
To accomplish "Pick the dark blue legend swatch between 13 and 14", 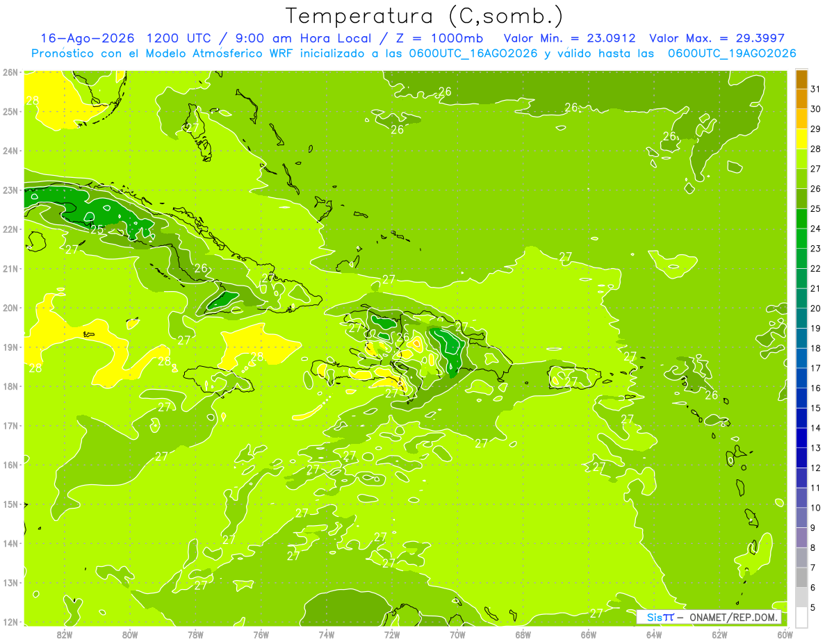I will [x=801, y=438].
